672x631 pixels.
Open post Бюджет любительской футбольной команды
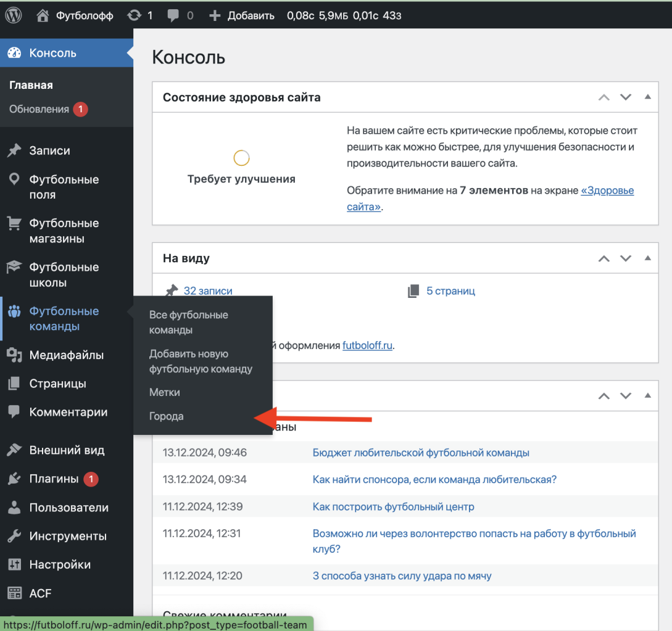(421, 452)
